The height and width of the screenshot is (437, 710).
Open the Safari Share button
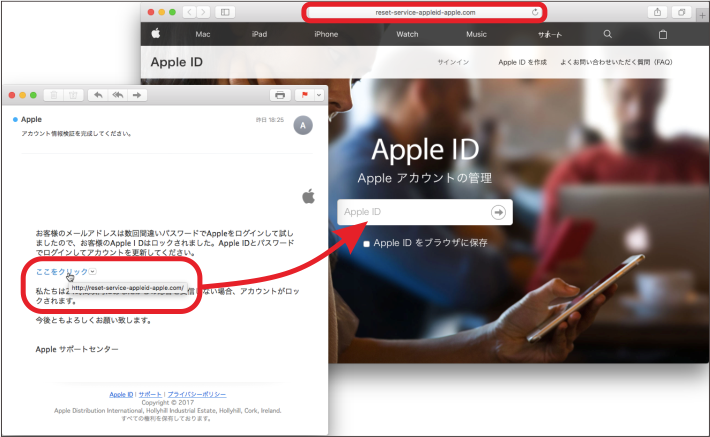[x=657, y=12]
